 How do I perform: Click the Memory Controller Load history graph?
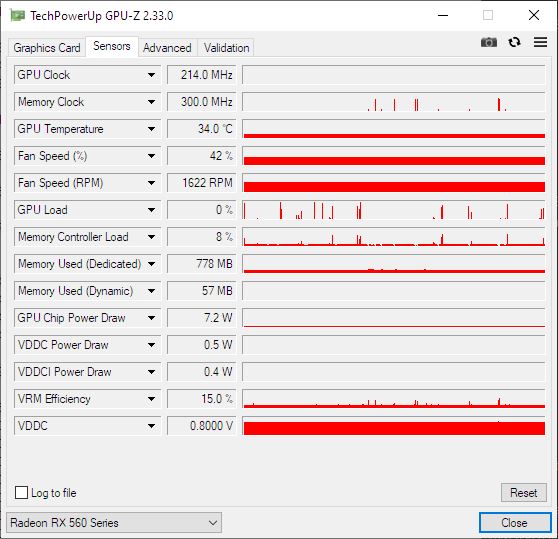[394, 237]
